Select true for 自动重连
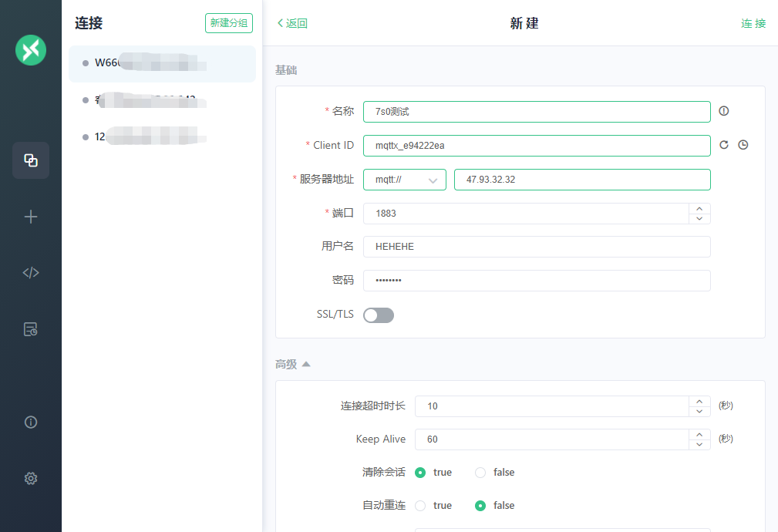The image size is (778, 532). pos(420,506)
